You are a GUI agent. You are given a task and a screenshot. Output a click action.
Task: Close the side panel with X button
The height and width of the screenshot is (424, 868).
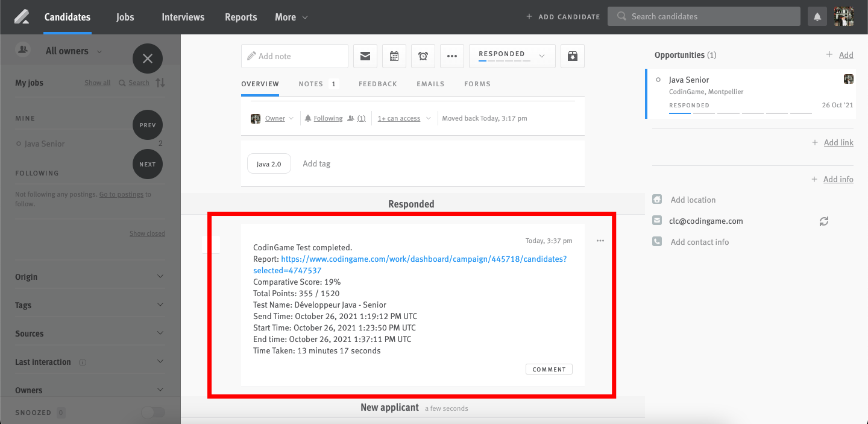point(148,59)
